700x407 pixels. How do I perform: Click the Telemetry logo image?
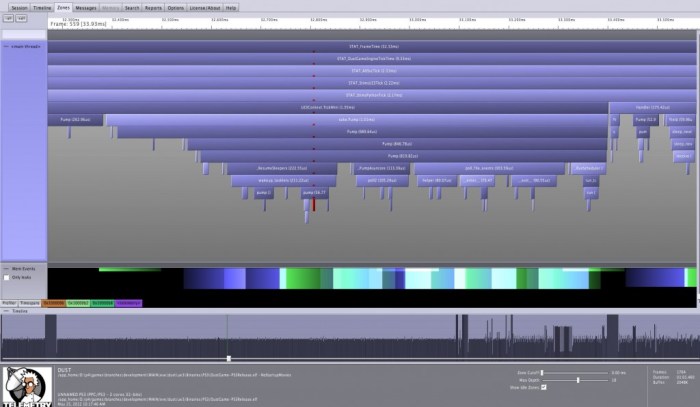pos(26,385)
